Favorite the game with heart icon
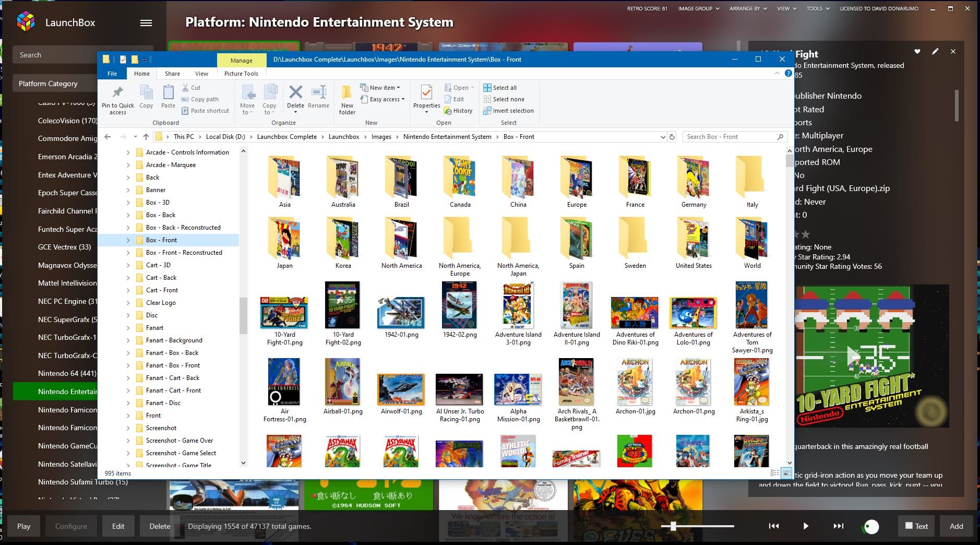The image size is (980, 545). [917, 51]
